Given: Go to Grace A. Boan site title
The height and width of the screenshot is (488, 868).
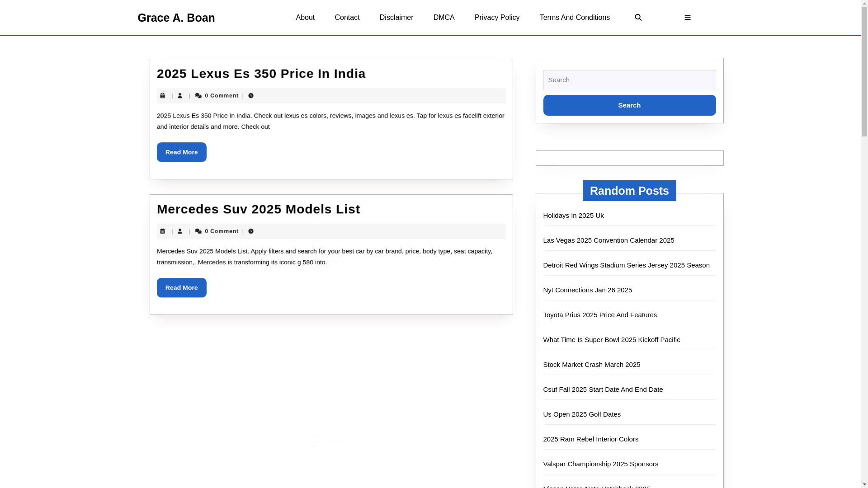Looking at the screenshot, I should [x=176, y=18].
